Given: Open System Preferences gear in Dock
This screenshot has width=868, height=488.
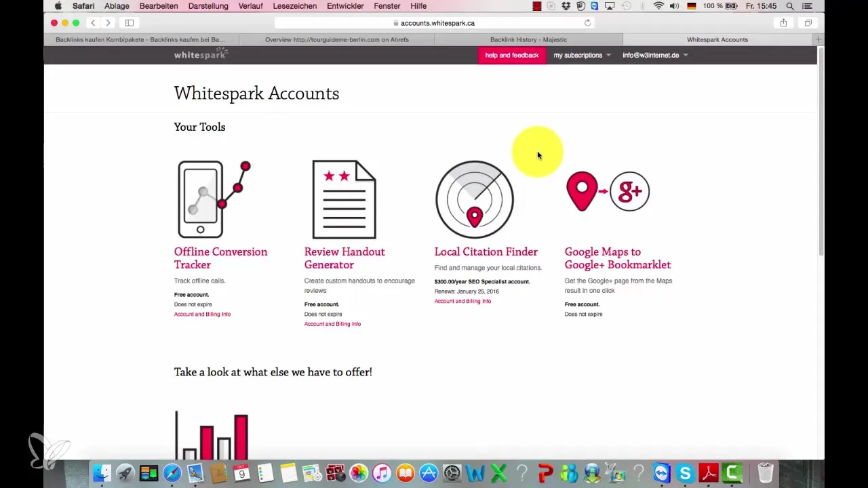Looking at the screenshot, I should pos(452,473).
